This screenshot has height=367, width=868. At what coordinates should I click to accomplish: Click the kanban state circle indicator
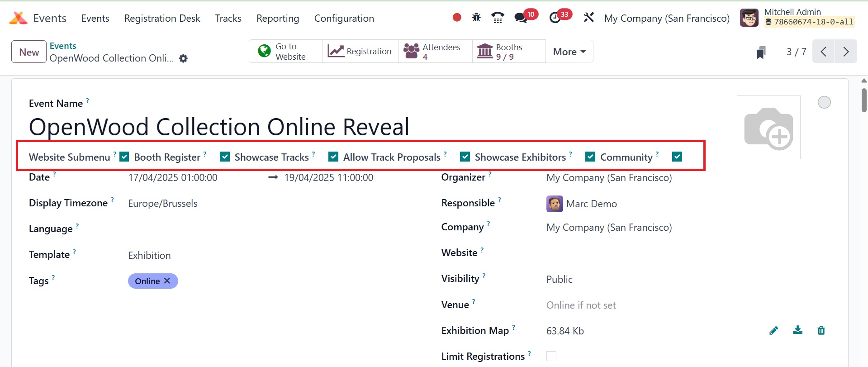point(824,102)
